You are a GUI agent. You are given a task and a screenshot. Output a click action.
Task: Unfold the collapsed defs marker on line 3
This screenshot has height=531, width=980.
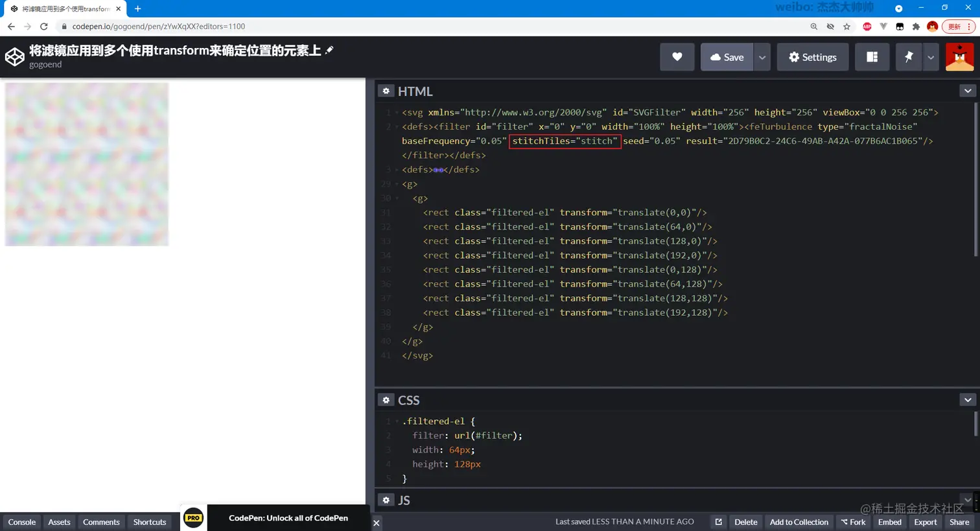(438, 170)
